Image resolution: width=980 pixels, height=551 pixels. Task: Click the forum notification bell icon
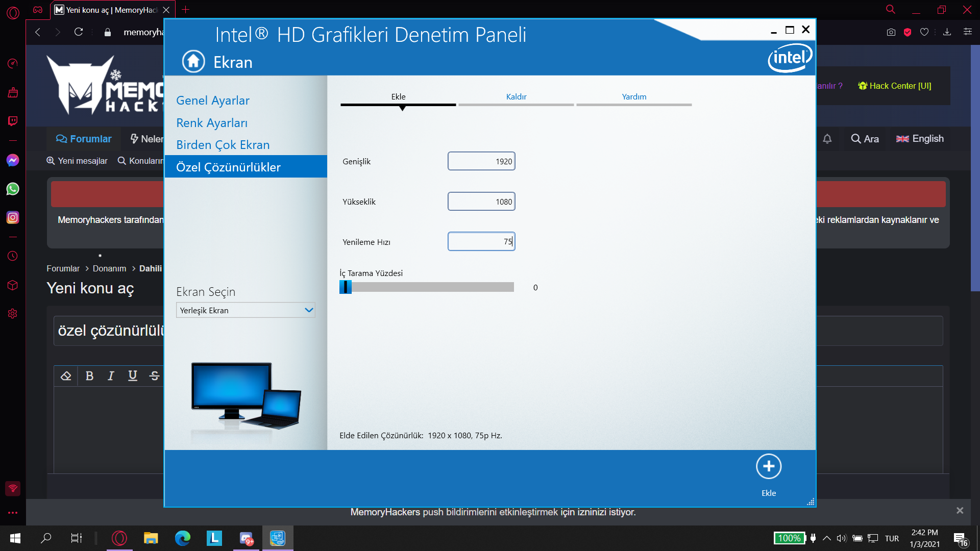coord(827,139)
